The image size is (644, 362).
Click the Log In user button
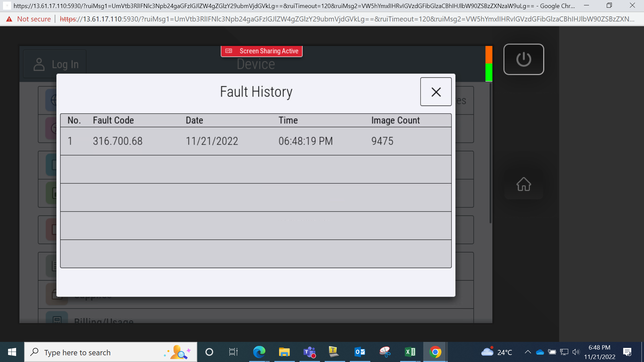pyautogui.click(x=55, y=64)
